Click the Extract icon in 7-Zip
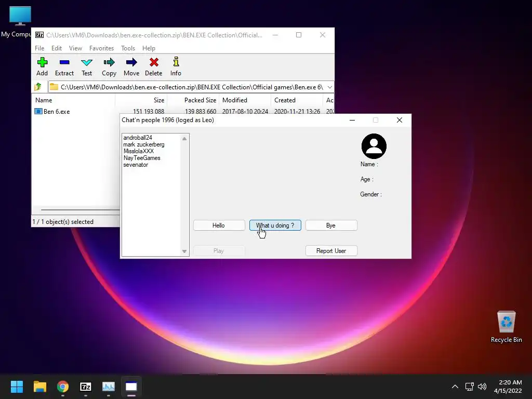Image resolution: width=532 pixels, height=399 pixels. [x=64, y=62]
